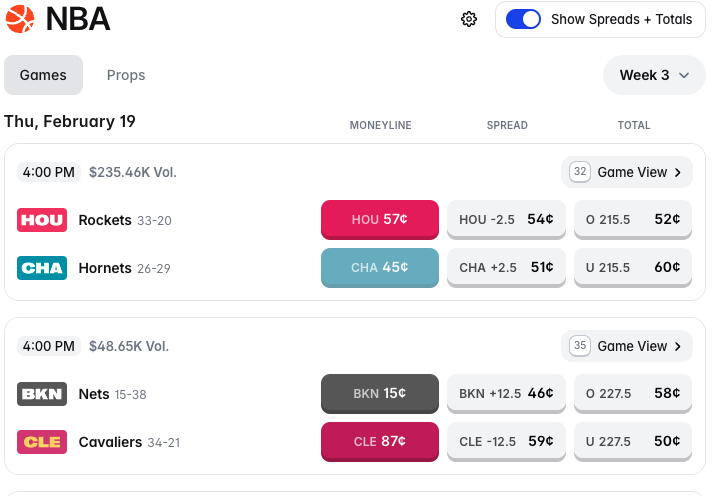Switch to the Games tab
The image size is (713, 496).
[43, 75]
